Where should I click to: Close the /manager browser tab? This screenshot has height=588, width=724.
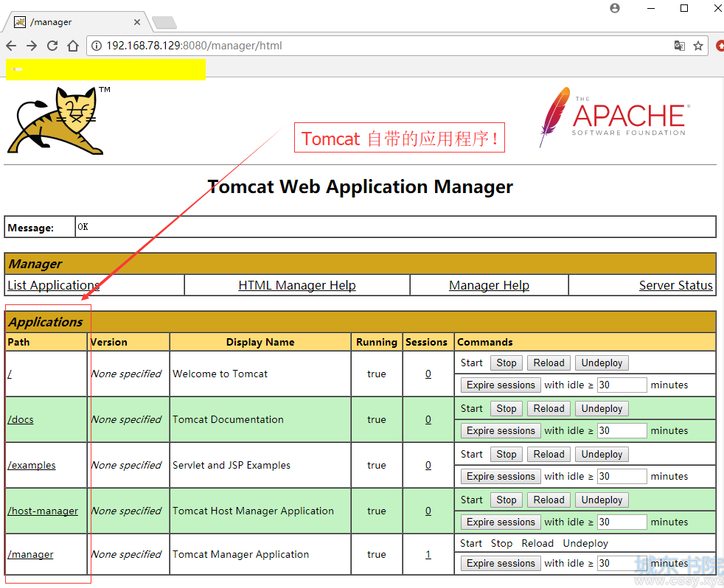click(137, 22)
